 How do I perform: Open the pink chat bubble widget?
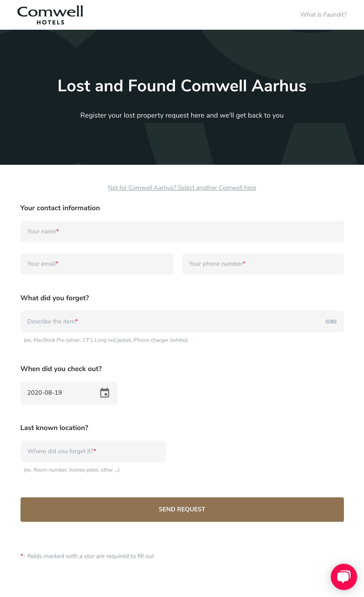click(344, 577)
